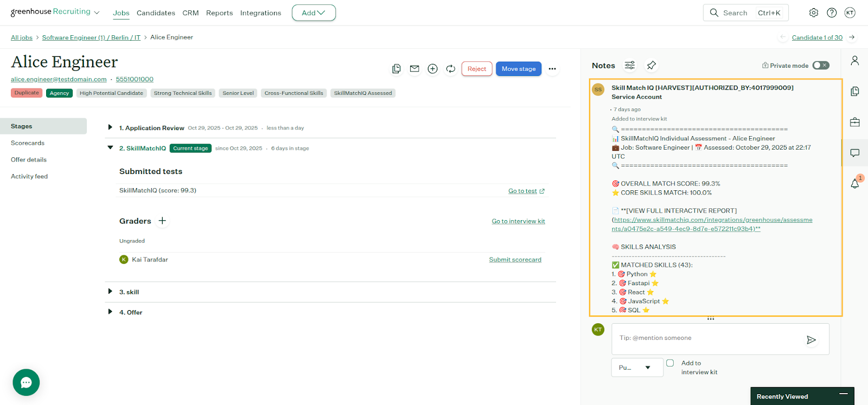868x405 pixels.
Task: Click the refresh arrows icon near Reject
Action: point(450,69)
